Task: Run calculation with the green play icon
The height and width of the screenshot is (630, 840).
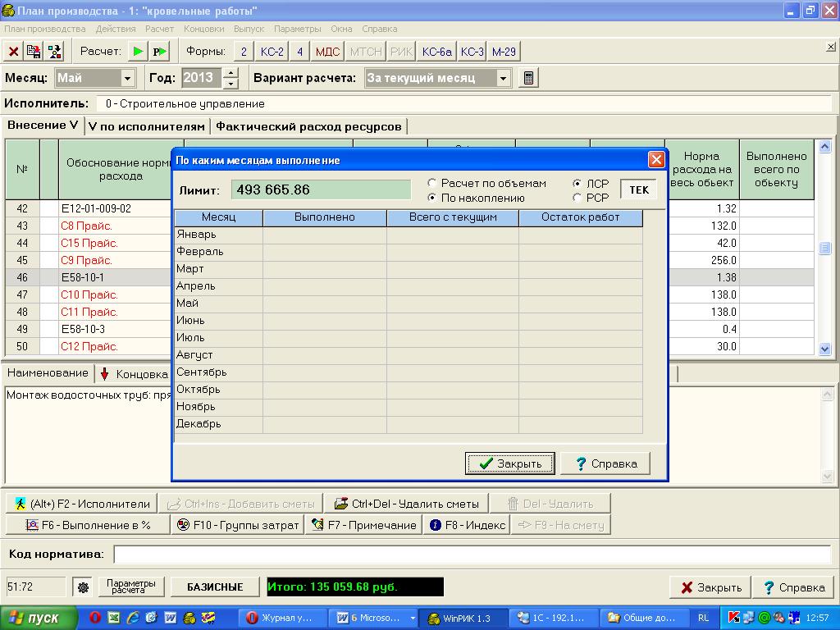Action: click(x=139, y=52)
